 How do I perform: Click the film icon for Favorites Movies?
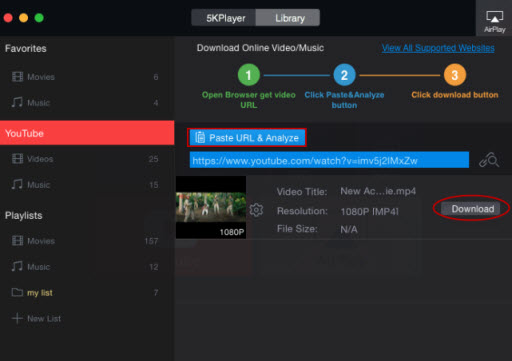tap(17, 77)
